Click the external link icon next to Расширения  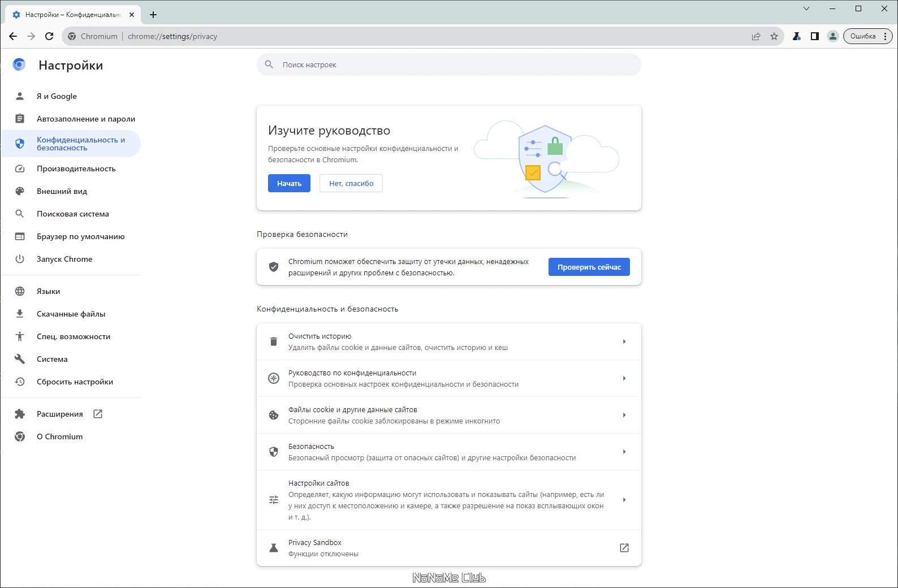coord(98,414)
